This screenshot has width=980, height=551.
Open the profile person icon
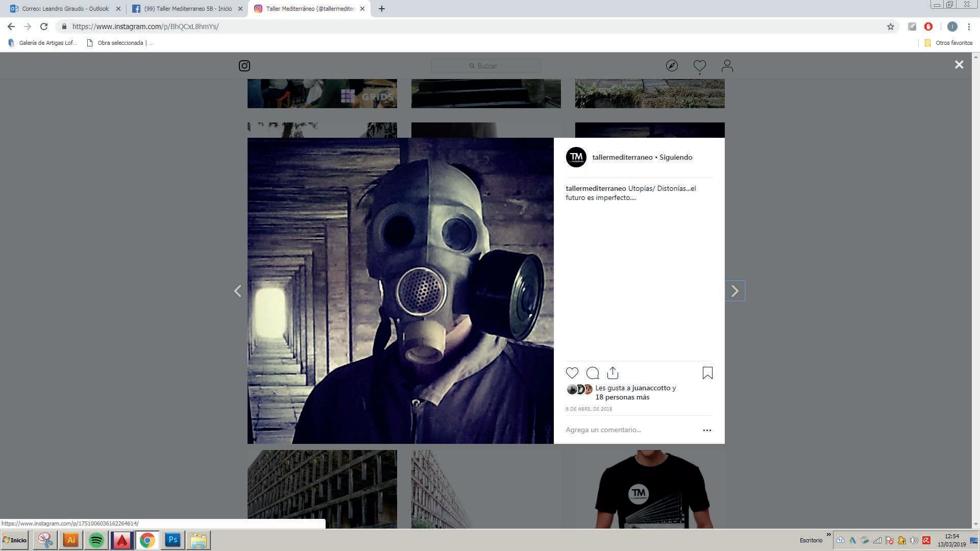(727, 66)
